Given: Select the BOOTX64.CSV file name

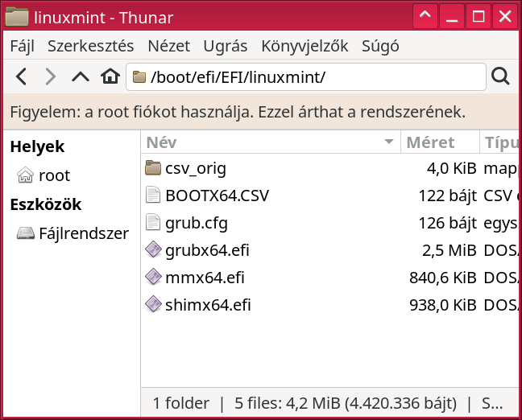Looking at the screenshot, I should coord(217,196).
